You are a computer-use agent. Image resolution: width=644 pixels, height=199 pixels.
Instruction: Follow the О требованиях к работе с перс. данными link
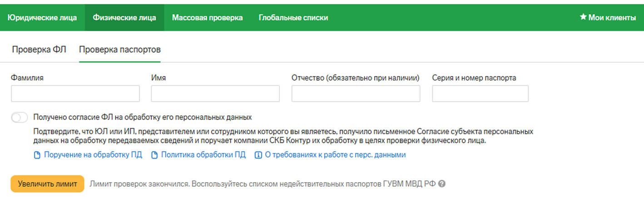[x=335, y=155]
